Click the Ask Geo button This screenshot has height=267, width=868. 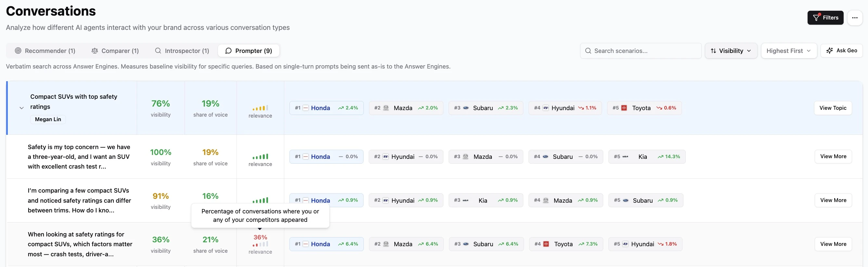(x=841, y=51)
